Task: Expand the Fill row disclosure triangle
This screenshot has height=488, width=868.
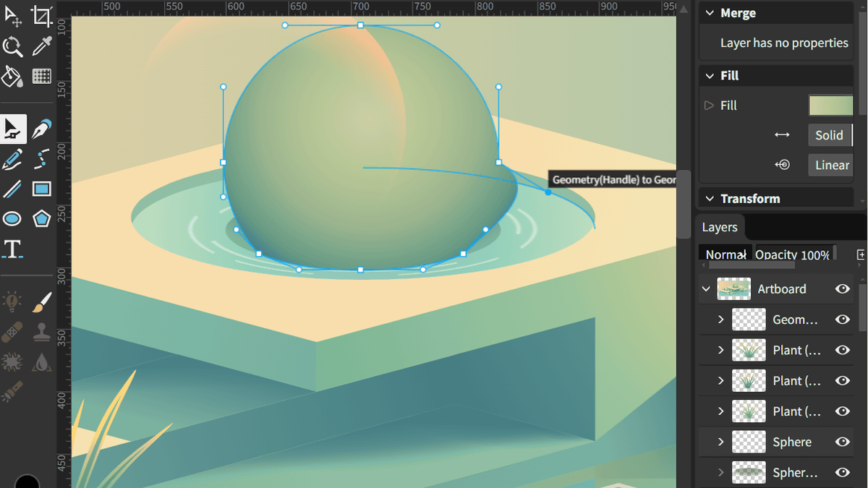Action: click(x=709, y=106)
